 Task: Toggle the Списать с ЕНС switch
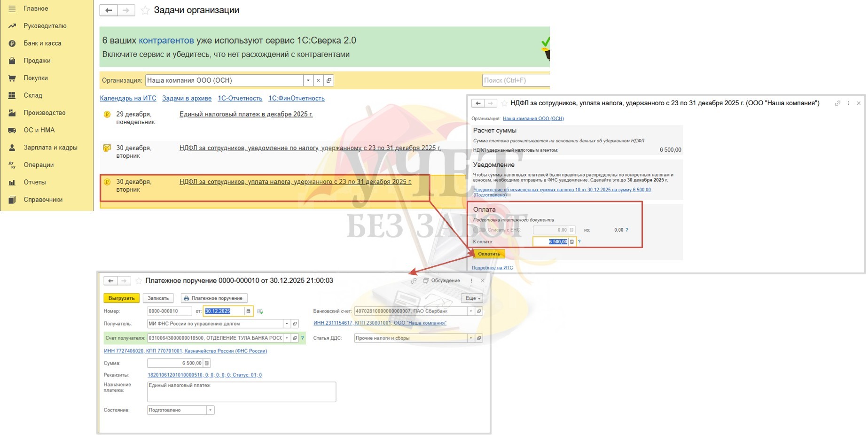tap(479, 230)
